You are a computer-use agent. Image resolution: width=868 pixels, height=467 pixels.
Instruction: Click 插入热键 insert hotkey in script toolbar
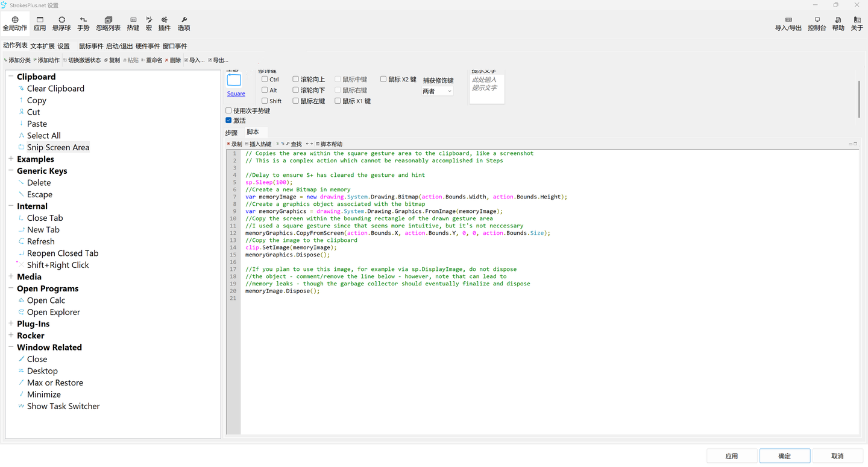pyautogui.click(x=258, y=144)
